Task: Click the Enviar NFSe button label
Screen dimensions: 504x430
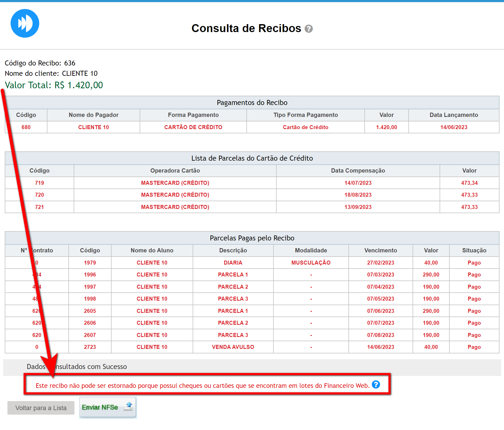Action: coord(100,407)
